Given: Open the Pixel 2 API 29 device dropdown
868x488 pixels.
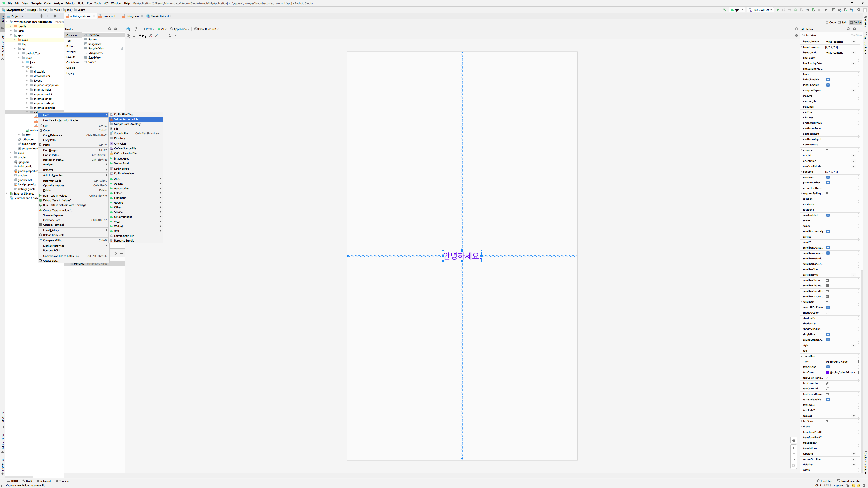Looking at the screenshot, I should 760,10.
